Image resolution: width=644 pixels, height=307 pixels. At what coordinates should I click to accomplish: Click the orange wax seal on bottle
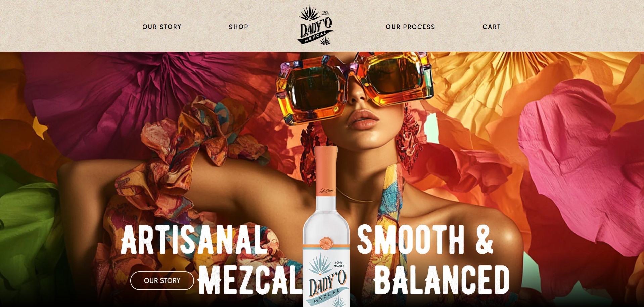(x=326, y=243)
